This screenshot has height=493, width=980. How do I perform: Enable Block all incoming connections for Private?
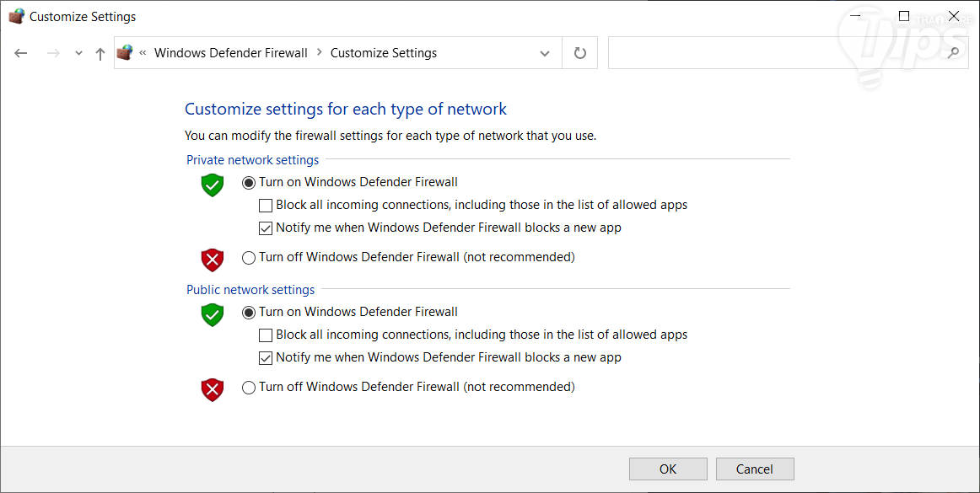tap(266, 205)
